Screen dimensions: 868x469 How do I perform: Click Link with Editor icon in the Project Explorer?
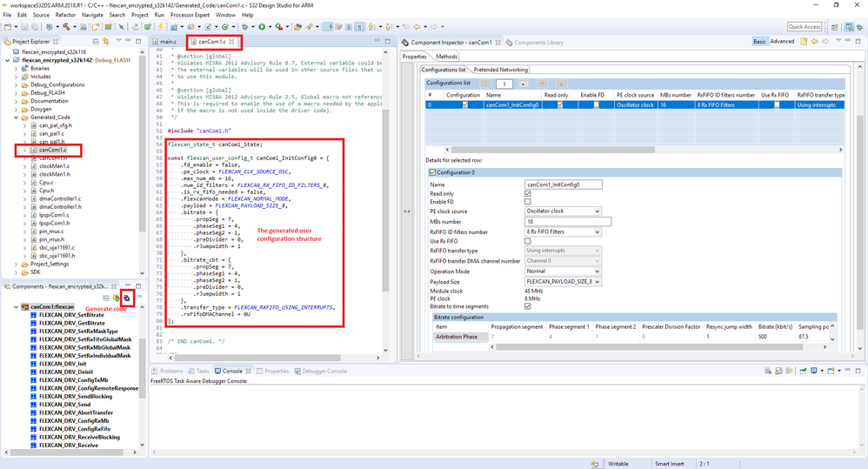[x=106, y=42]
